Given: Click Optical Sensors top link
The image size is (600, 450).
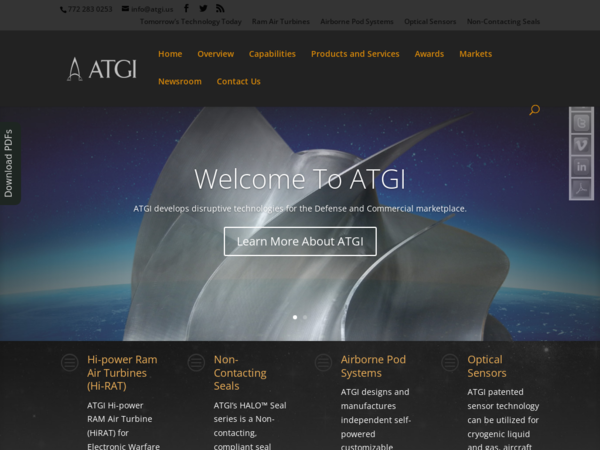Looking at the screenshot, I should coord(430,21).
